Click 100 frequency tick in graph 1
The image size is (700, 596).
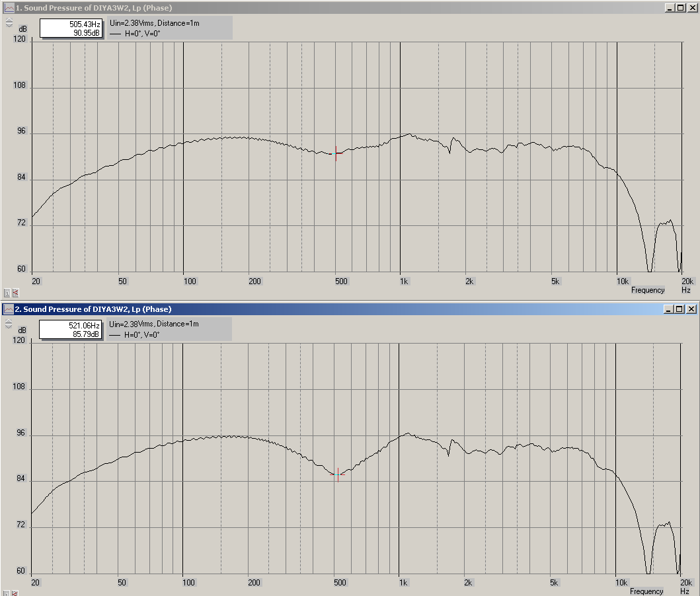pyautogui.click(x=190, y=281)
